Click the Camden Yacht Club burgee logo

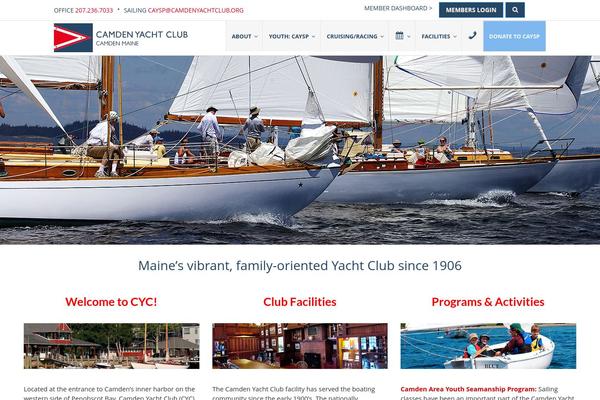point(73,38)
